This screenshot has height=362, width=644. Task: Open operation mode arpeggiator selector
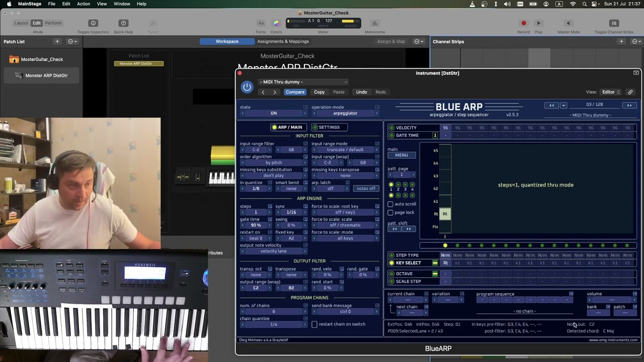(345, 113)
